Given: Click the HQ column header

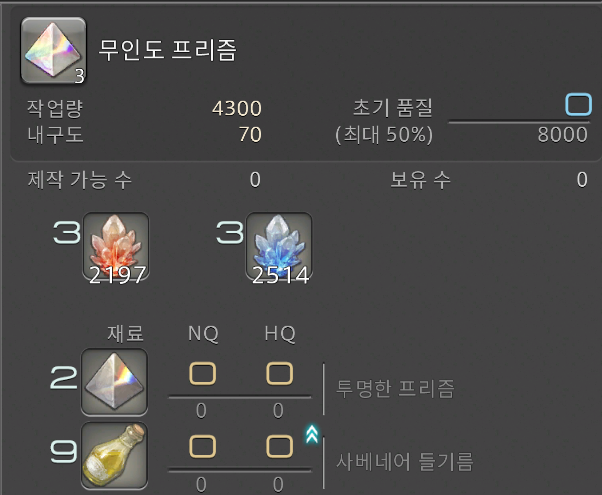Looking at the screenshot, I should 280,333.
